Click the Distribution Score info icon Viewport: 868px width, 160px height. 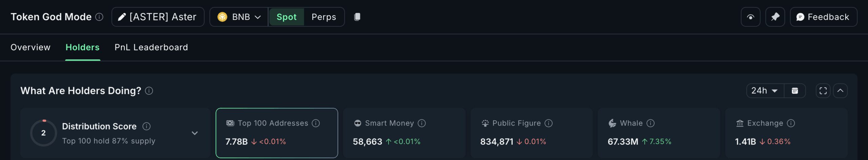(x=146, y=126)
